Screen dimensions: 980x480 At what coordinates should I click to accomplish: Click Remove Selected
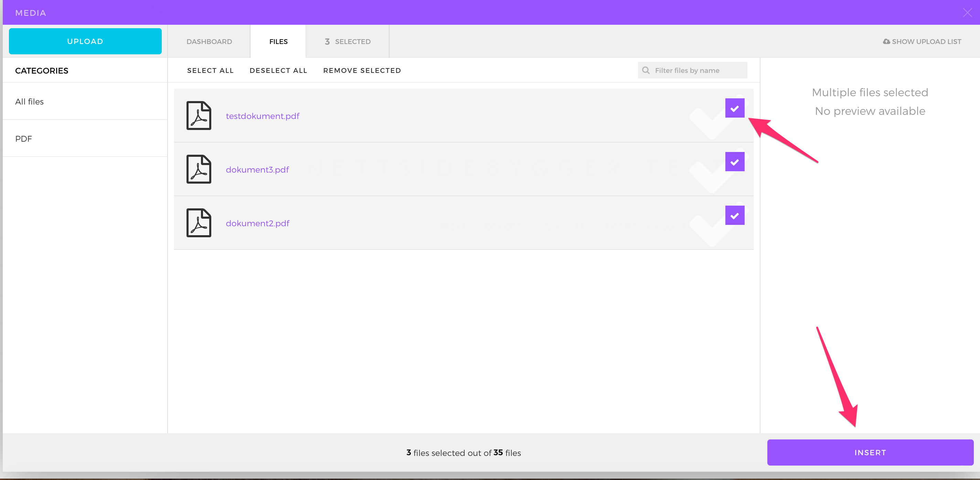[x=362, y=70]
